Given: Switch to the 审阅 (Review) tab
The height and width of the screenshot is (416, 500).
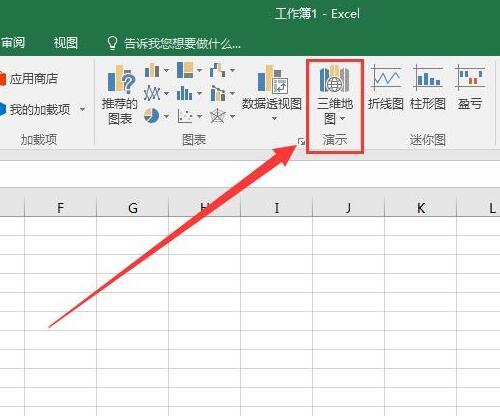Looking at the screenshot, I should pos(13,43).
